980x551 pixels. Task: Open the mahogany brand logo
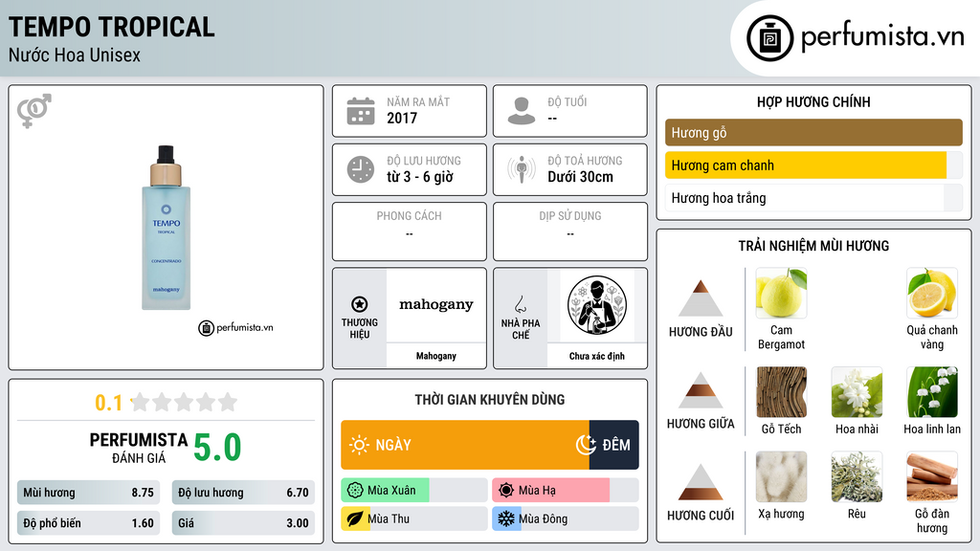click(436, 305)
